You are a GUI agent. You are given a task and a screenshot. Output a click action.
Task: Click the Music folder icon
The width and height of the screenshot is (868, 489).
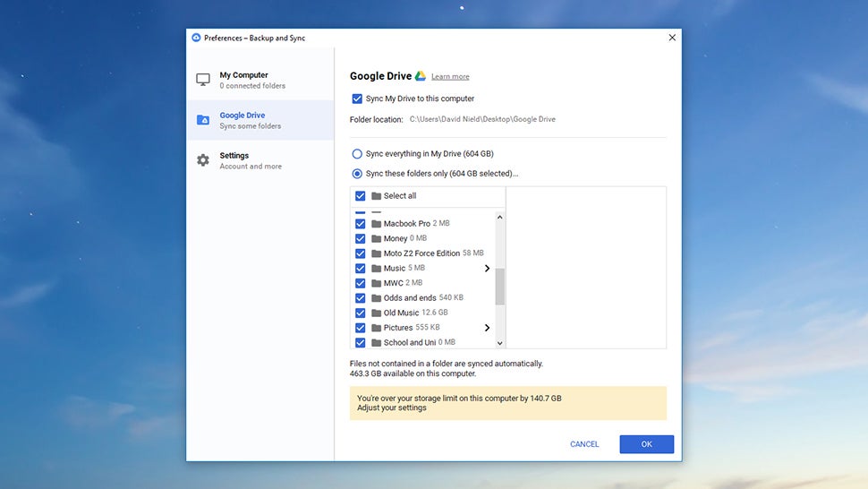pos(377,269)
